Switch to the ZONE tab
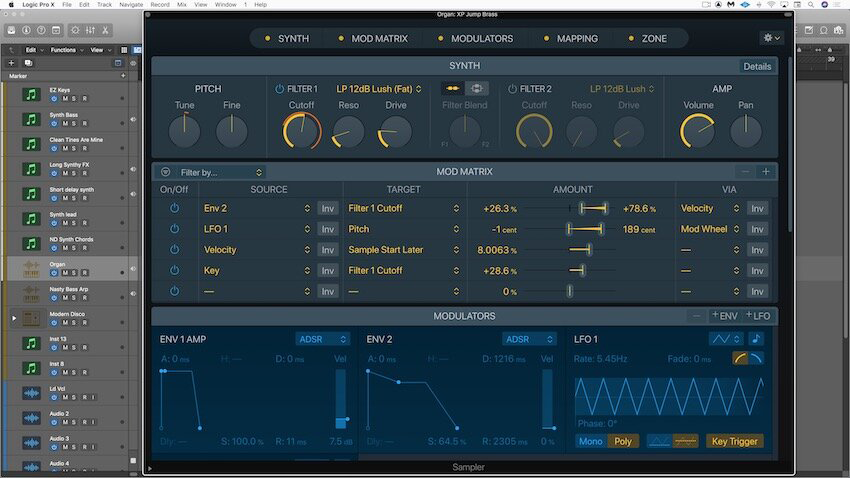The image size is (850, 478). (x=648, y=38)
